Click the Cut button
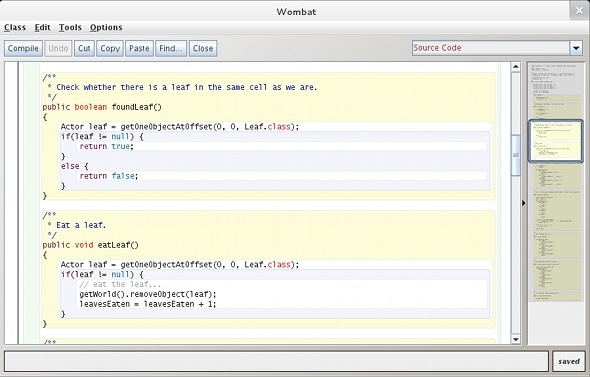Screen dimensions: 590x377 (x=84, y=49)
